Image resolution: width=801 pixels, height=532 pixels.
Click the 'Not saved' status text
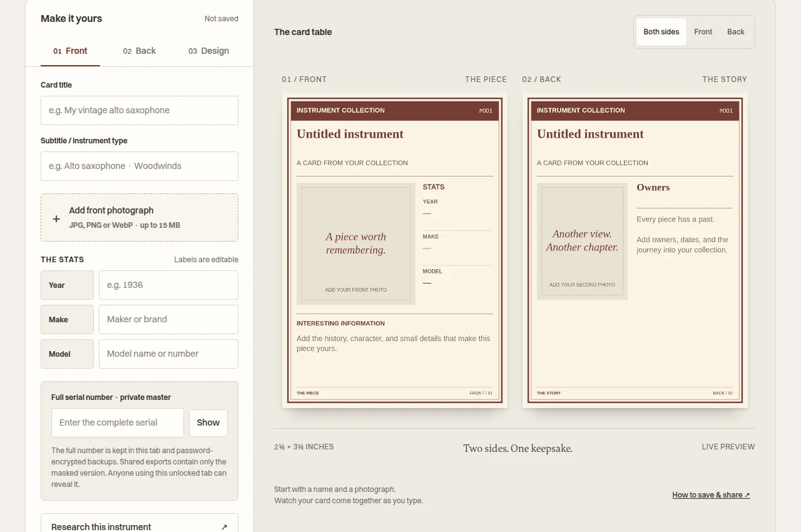tap(222, 19)
